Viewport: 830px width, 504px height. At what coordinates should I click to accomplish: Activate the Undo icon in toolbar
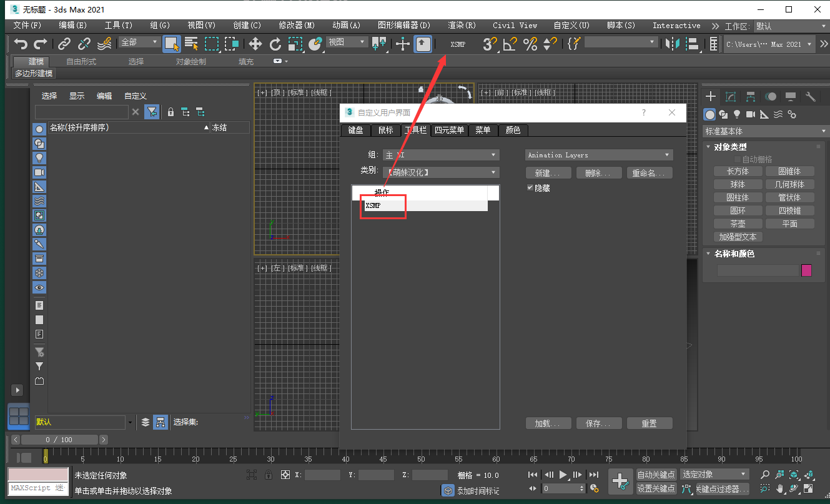click(x=22, y=43)
